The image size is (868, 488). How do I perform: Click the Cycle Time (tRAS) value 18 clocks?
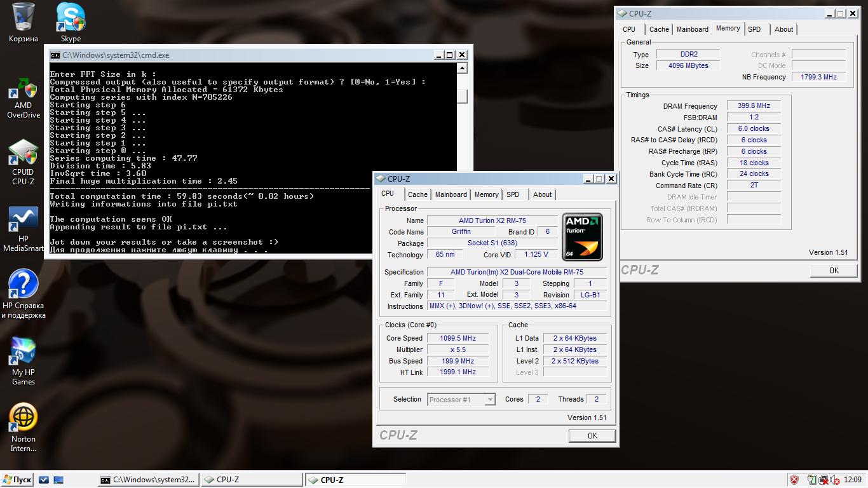pyautogui.click(x=754, y=163)
